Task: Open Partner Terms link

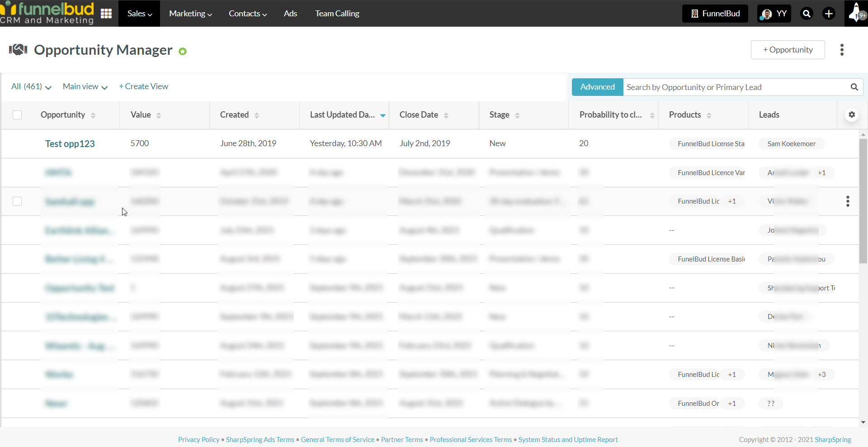Action: pyautogui.click(x=402, y=440)
